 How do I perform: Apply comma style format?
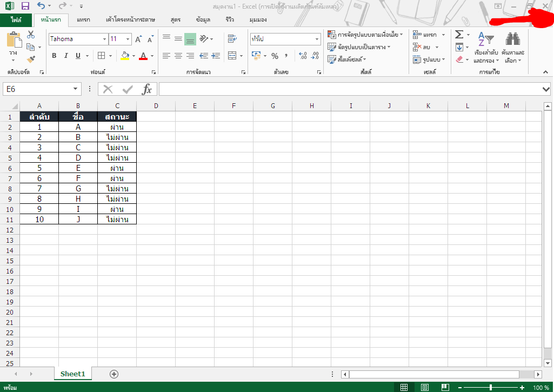[x=286, y=56]
